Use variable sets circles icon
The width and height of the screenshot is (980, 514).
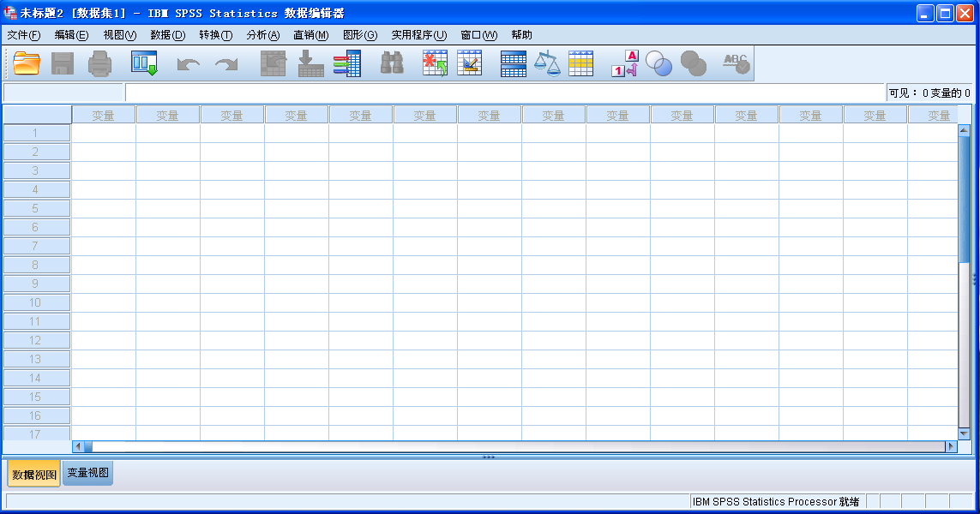658,63
